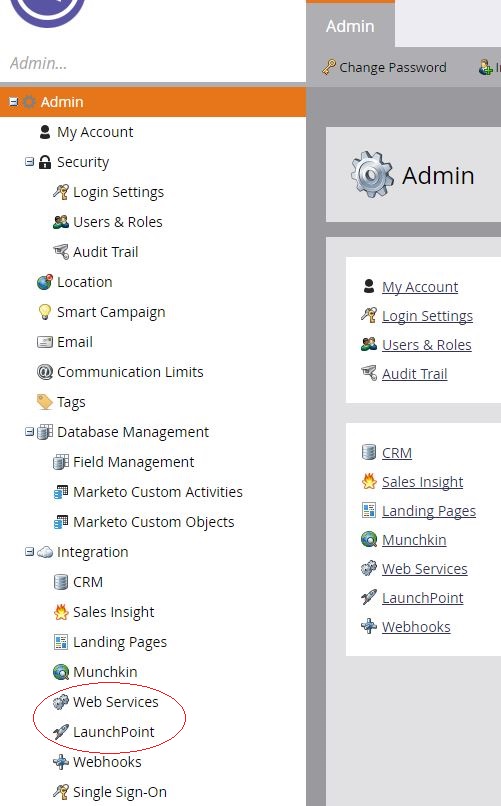The height and width of the screenshot is (806, 501).
Task: Click the tag icon beside Tags
Action: pos(45,402)
